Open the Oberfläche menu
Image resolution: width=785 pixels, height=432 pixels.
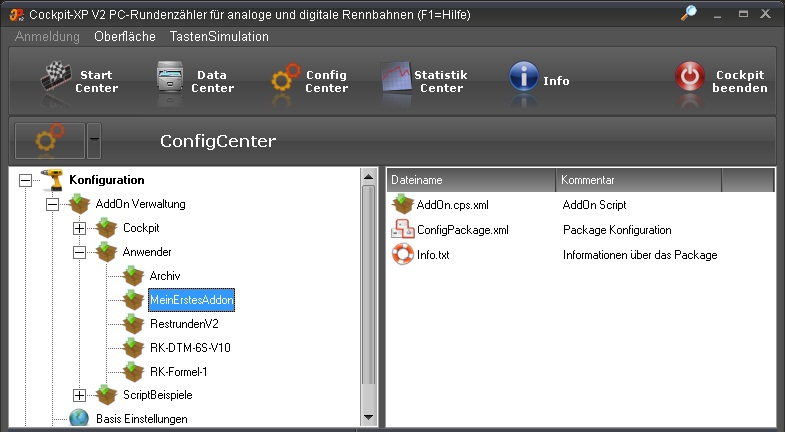pyautogui.click(x=125, y=37)
